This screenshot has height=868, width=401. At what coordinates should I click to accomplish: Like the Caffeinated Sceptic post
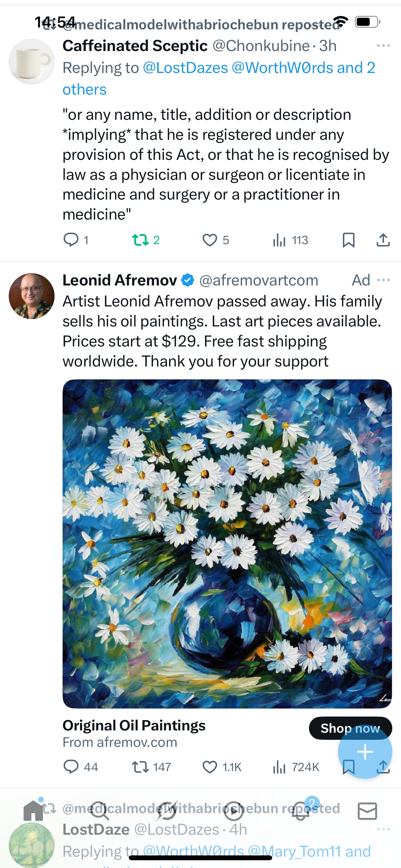(210, 240)
